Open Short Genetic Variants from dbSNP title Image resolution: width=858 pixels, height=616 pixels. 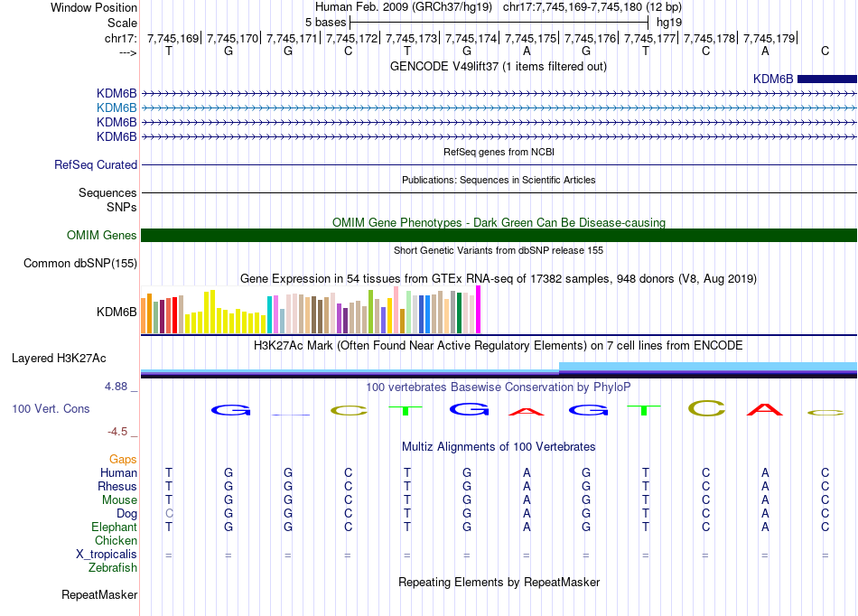[499, 250]
